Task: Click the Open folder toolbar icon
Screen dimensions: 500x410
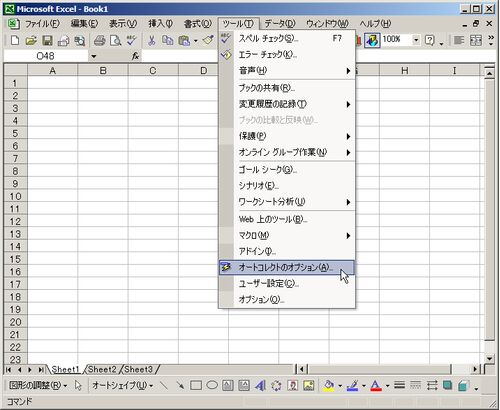Action: click(x=31, y=41)
